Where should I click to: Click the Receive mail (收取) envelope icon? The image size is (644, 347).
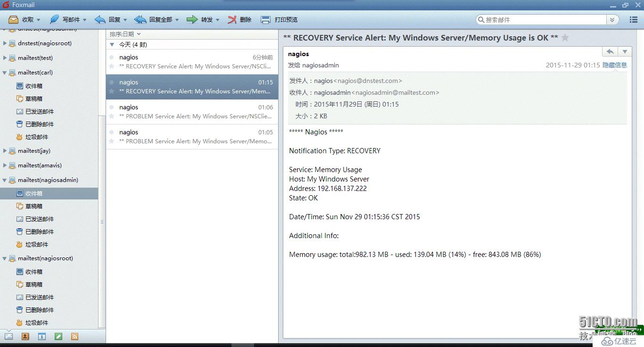13,19
